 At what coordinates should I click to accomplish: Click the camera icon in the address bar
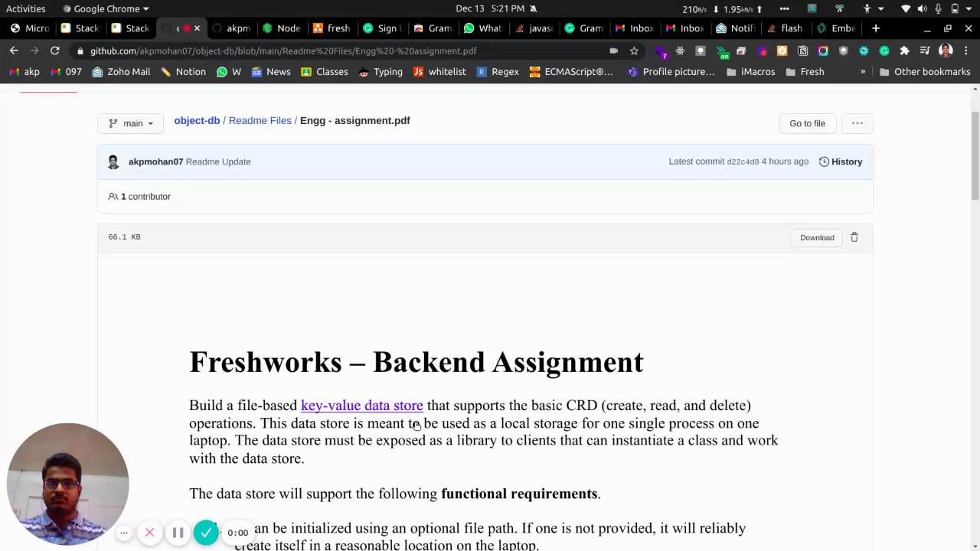point(613,51)
